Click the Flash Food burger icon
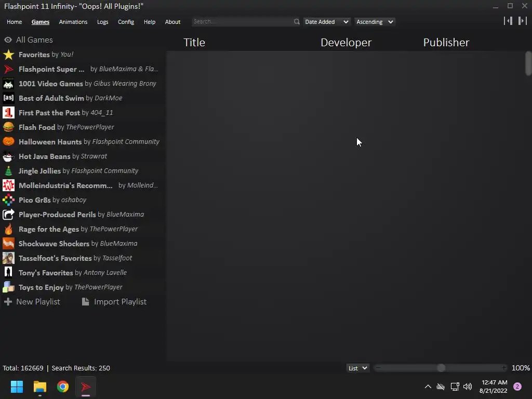The image size is (532, 399). click(x=8, y=127)
